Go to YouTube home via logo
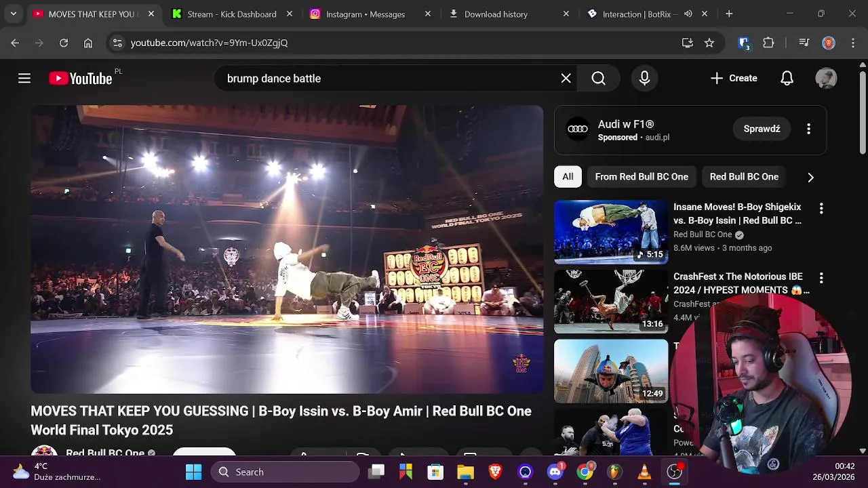 coord(80,79)
